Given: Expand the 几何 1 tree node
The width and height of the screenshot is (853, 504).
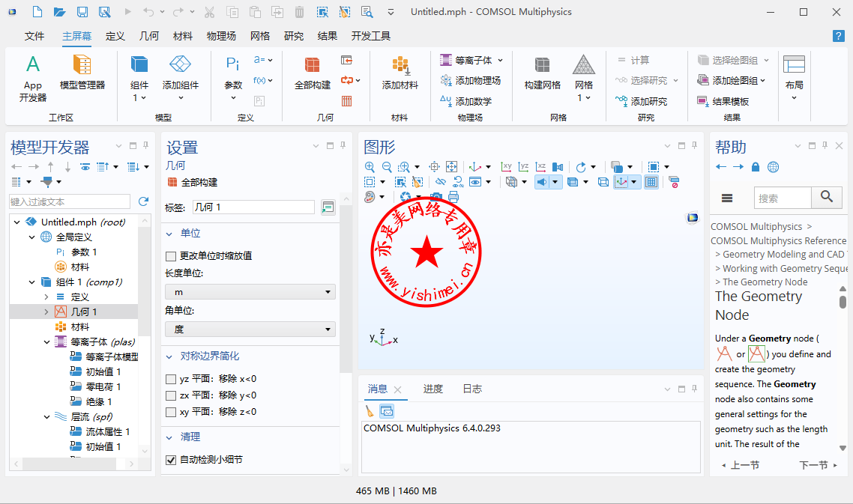Looking at the screenshot, I should click(x=46, y=312).
